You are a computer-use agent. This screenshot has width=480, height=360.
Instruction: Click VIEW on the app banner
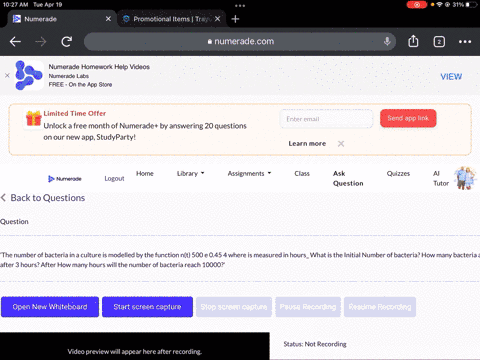pos(451,77)
